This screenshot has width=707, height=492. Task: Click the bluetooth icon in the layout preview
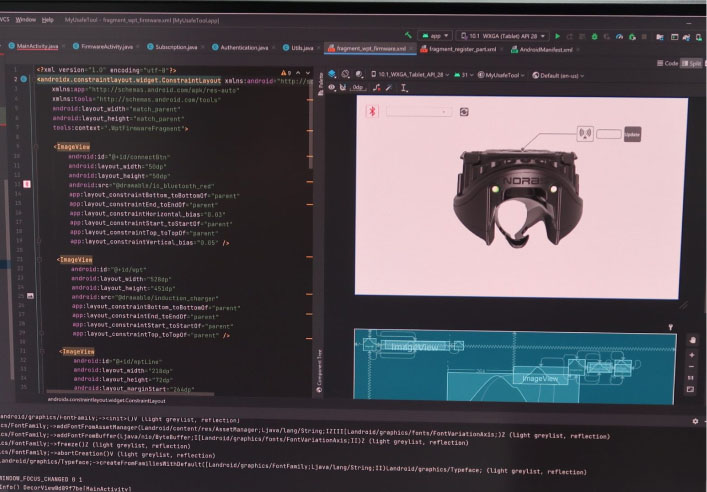pos(372,111)
